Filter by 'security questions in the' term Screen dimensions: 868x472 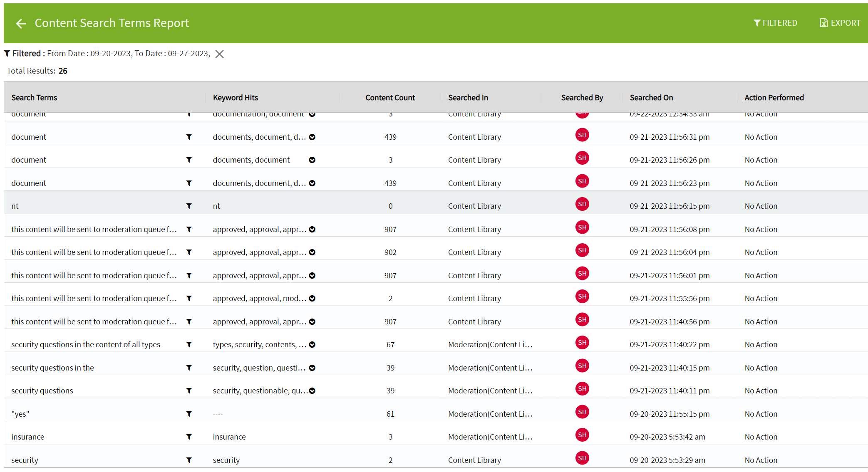click(x=189, y=368)
